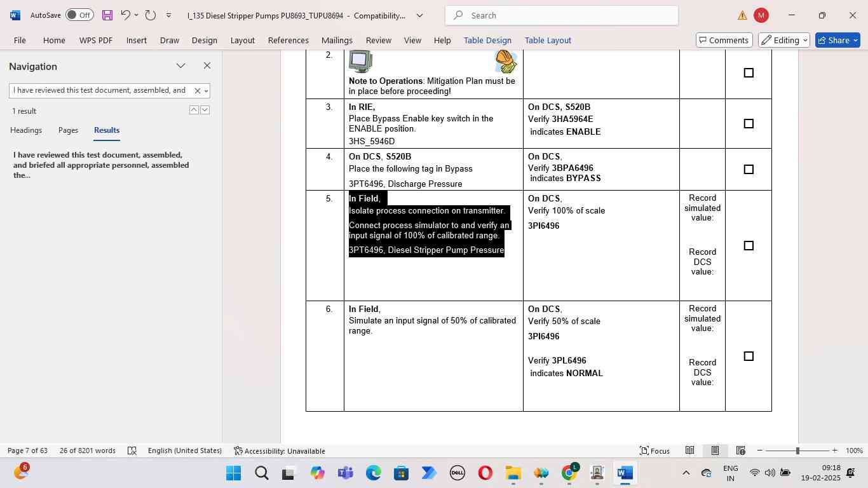Open the Editing mode dropdown
The height and width of the screenshot is (488, 868).
pyautogui.click(x=784, y=40)
